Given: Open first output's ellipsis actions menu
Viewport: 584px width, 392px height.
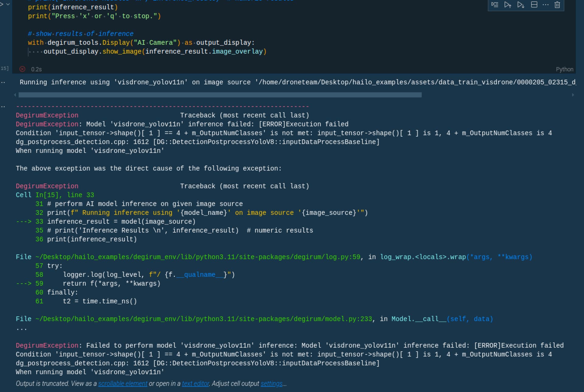Looking at the screenshot, I should tap(3, 82).
